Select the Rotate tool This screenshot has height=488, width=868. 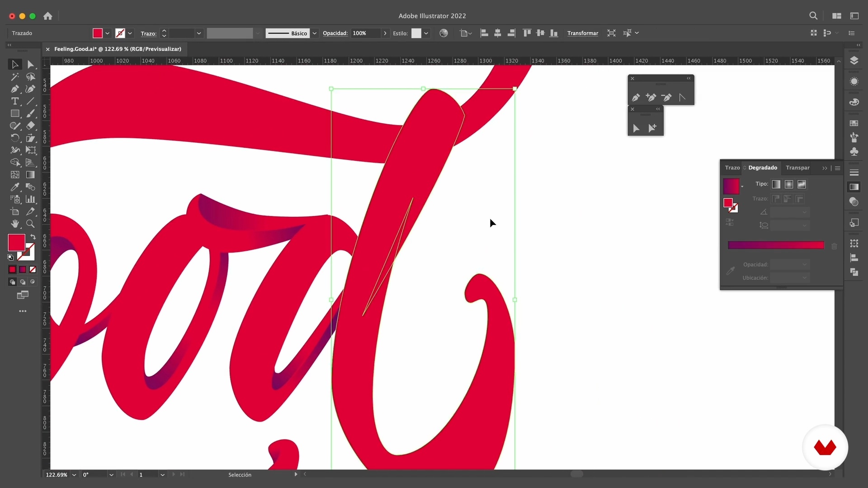14,138
